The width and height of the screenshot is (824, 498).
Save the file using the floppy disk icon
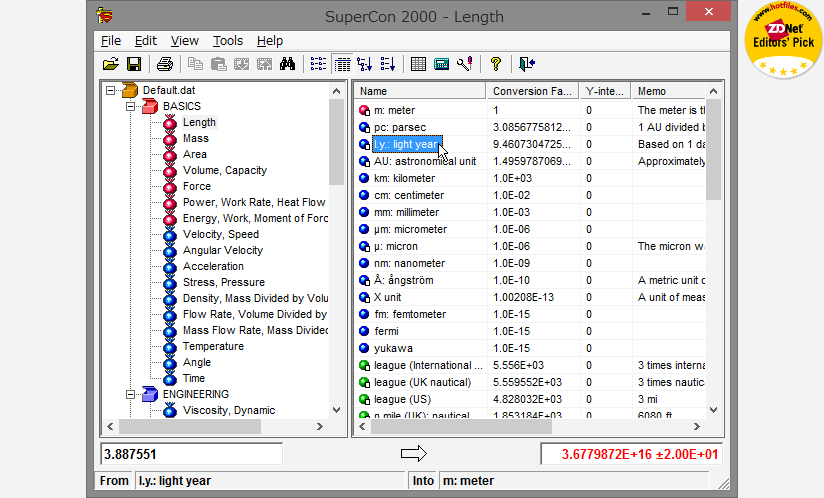pos(134,64)
